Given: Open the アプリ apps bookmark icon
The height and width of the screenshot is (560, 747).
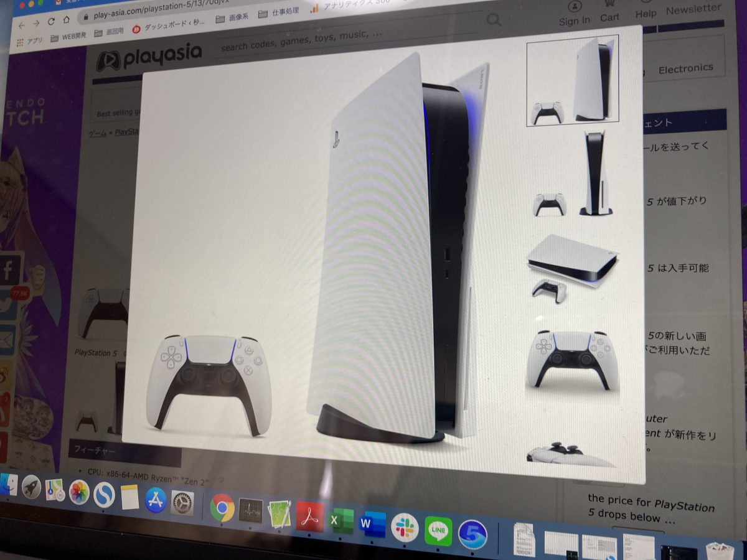Looking at the screenshot, I should [x=29, y=40].
